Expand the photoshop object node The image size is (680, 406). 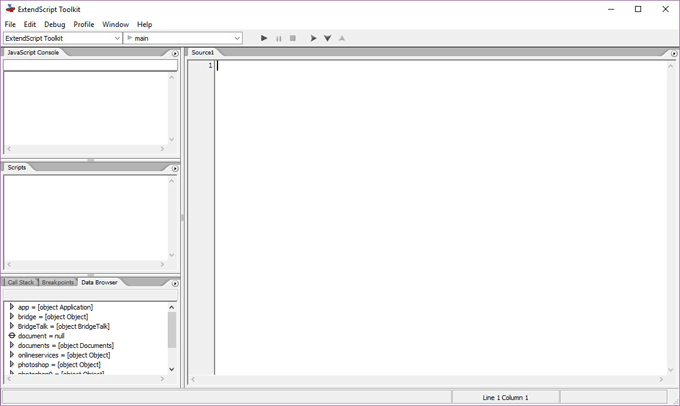coord(11,364)
